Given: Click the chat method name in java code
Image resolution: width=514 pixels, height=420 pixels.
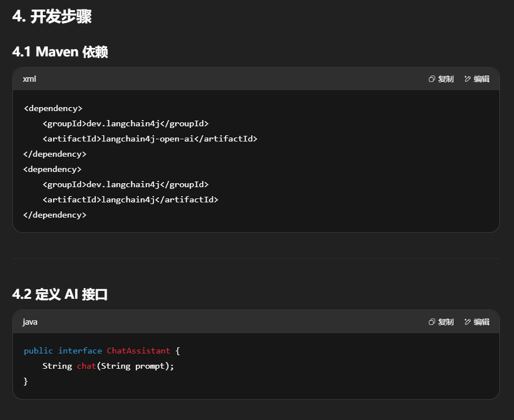Looking at the screenshot, I should click(86, 366).
